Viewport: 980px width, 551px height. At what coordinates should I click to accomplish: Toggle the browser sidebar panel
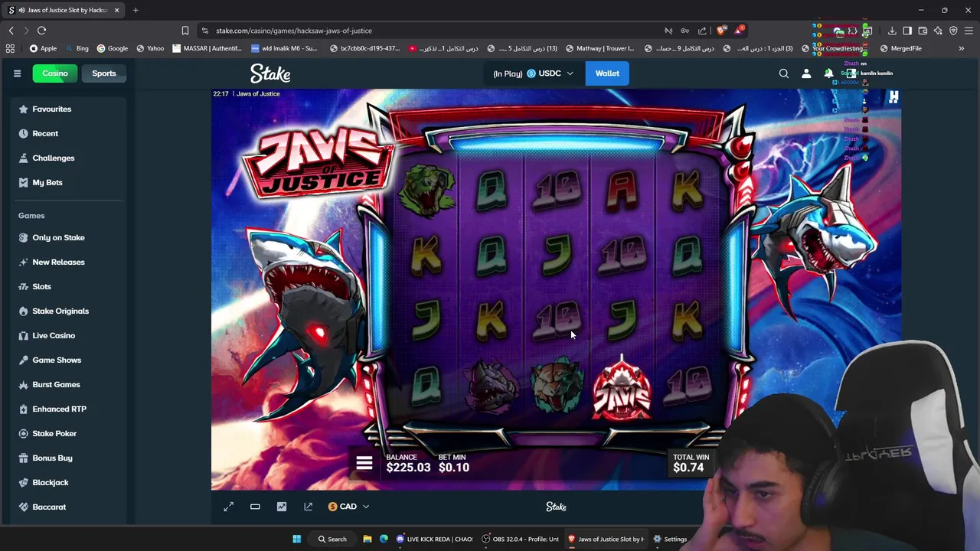pyautogui.click(x=907, y=31)
